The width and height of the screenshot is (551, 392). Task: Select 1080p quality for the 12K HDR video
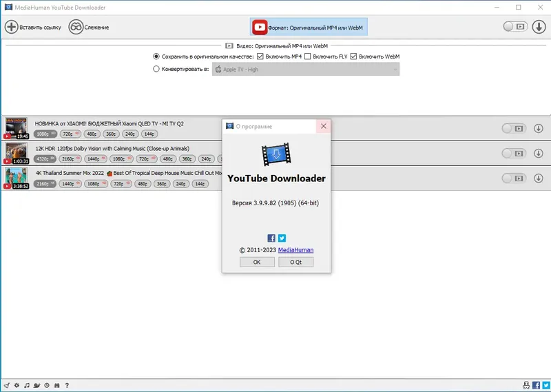click(121, 159)
